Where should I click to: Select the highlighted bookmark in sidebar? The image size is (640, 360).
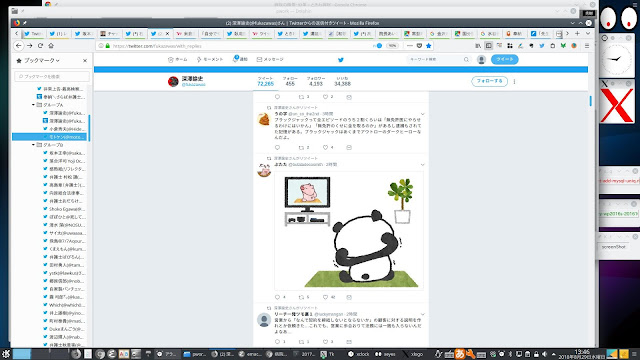click(x=49, y=137)
